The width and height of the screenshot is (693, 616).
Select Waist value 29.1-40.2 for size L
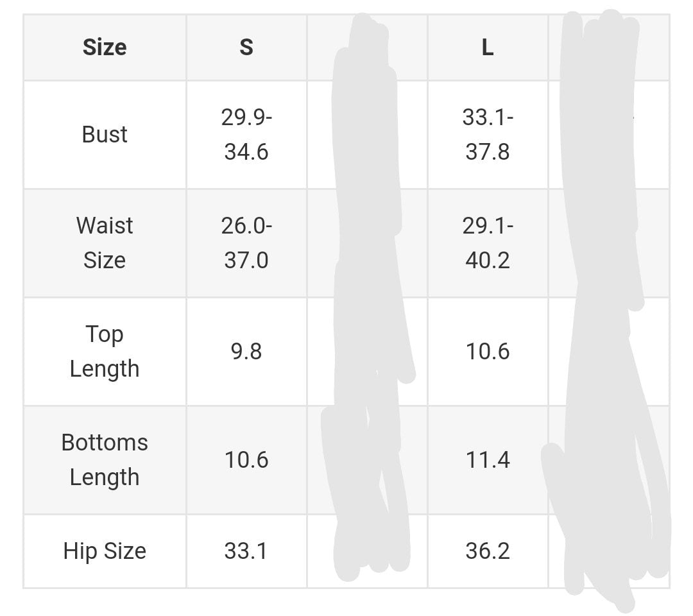click(488, 243)
